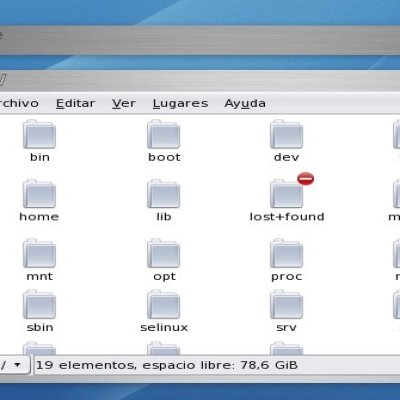Open the Ver menu
This screenshot has width=400, height=400.
click(124, 103)
